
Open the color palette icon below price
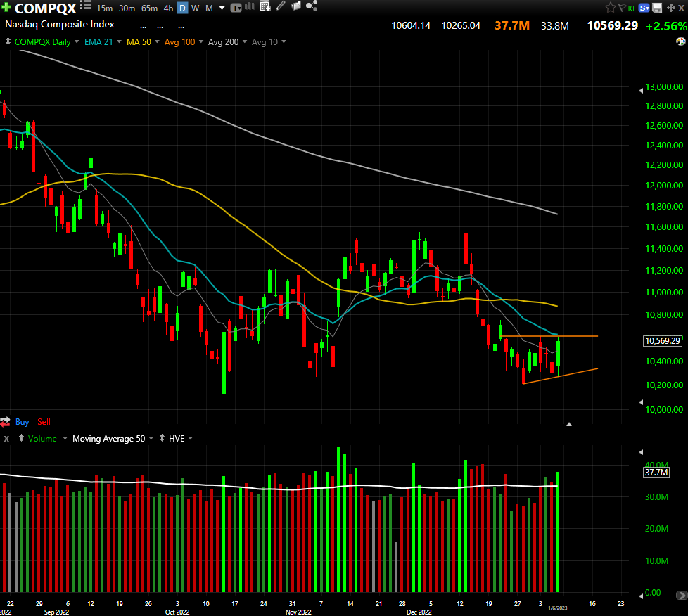(681, 41)
